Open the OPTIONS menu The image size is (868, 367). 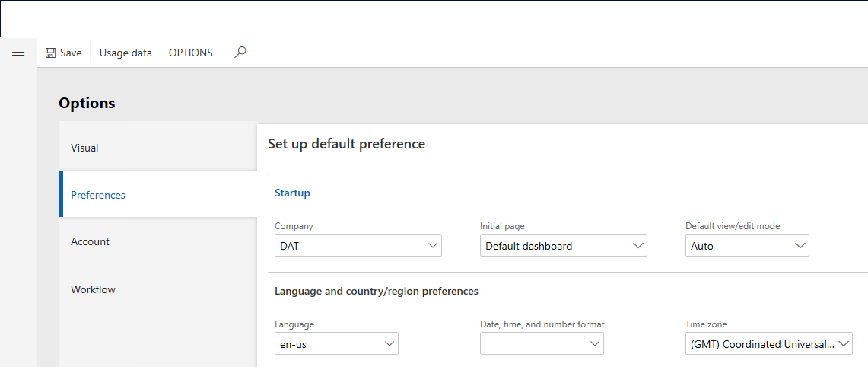coord(190,53)
